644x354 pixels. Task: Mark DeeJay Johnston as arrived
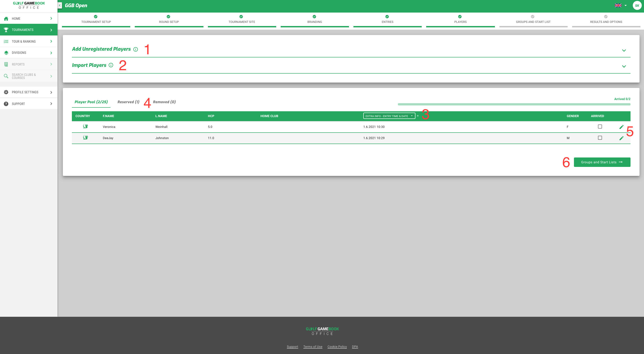click(600, 138)
